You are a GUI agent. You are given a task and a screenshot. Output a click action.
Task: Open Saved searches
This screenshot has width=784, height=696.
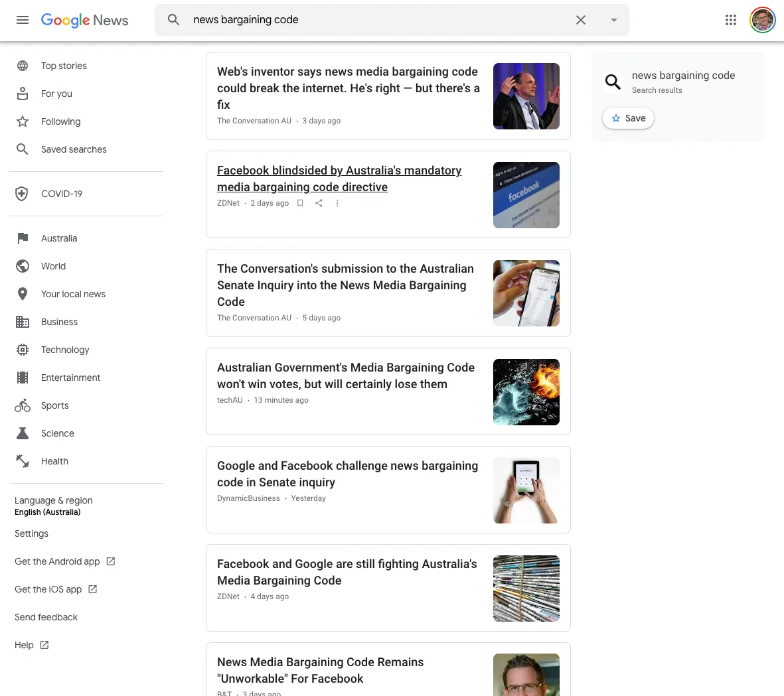tap(74, 149)
